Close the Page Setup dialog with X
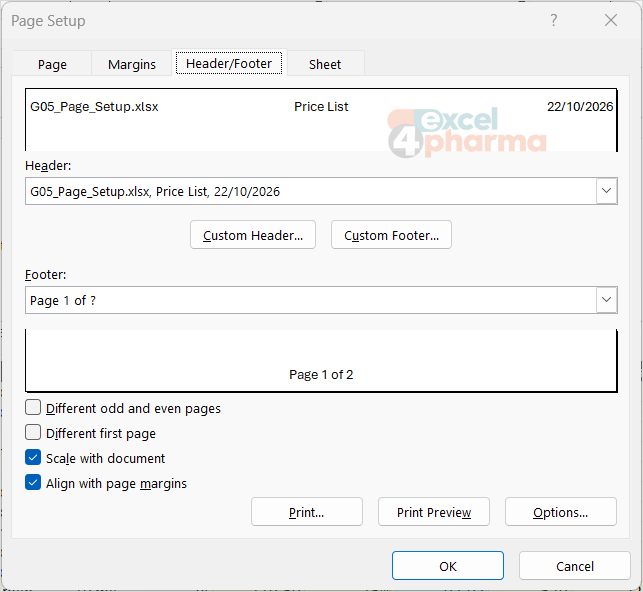 [611, 20]
